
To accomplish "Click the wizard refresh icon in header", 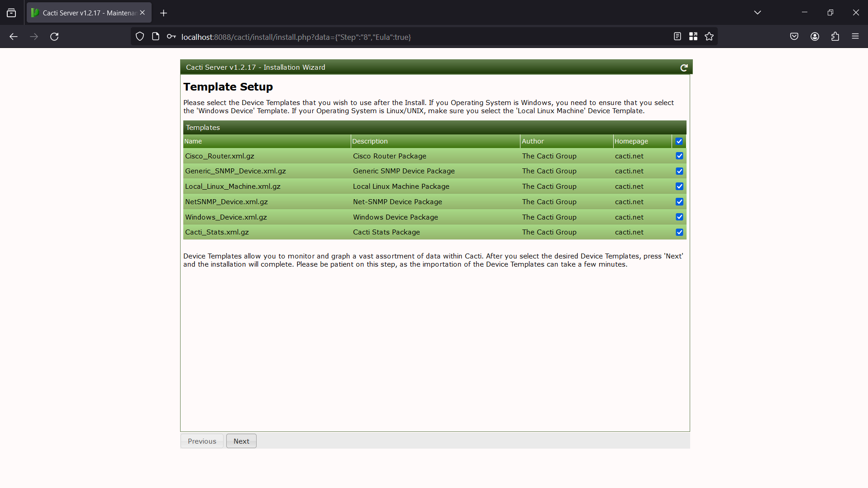I will (684, 67).
